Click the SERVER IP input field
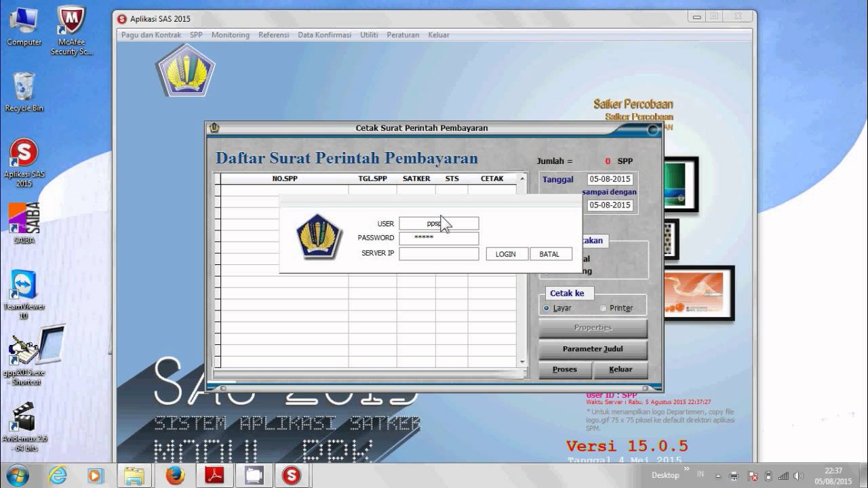 click(439, 253)
